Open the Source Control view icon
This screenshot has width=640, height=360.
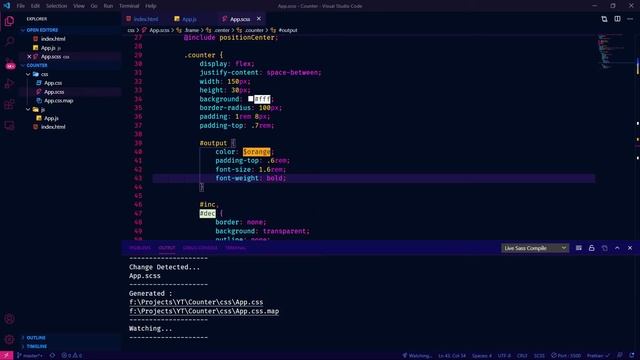click(9, 63)
